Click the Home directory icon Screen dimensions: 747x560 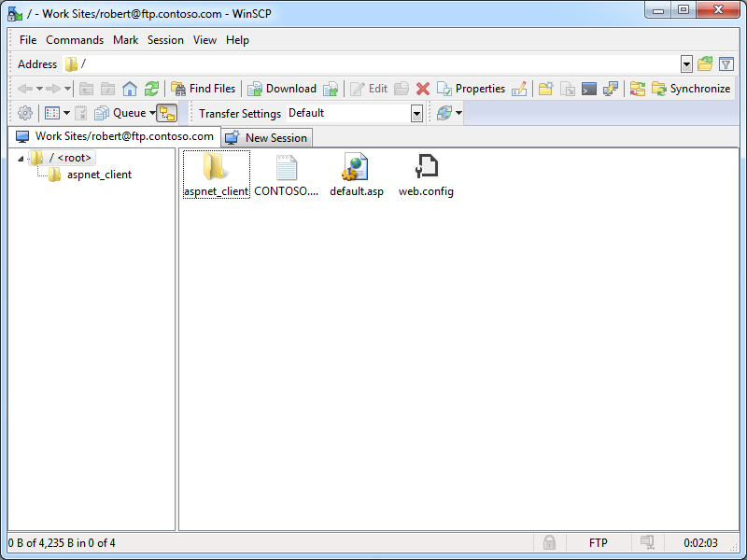point(130,89)
